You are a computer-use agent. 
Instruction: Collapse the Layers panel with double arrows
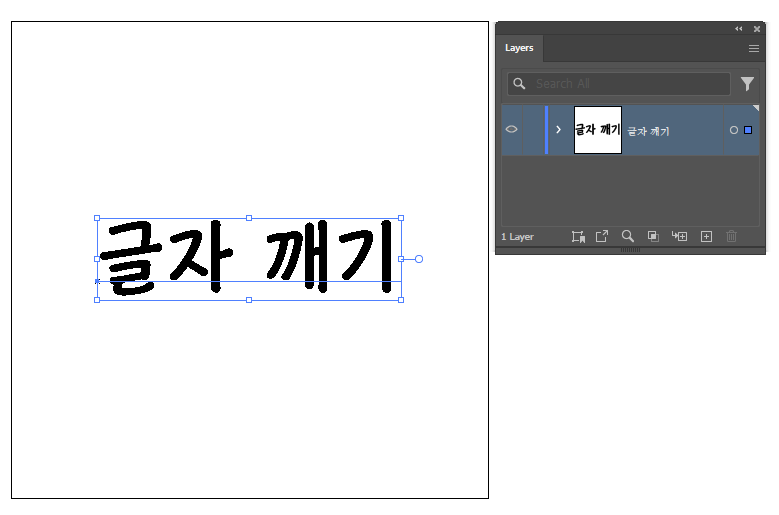tap(739, 29)
